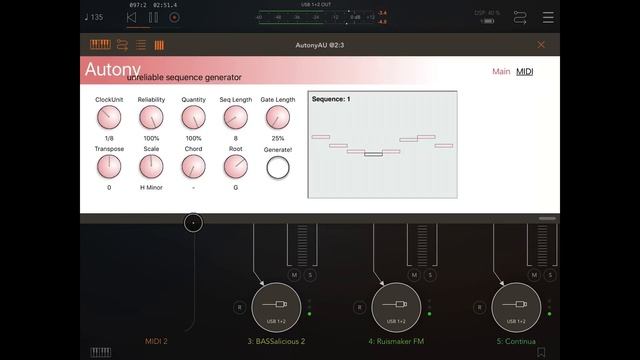Viewport: 640px width, 360px height.
Task: Adjust the Scale knob set to H Minor
Action: pyautogui.click(x=151, y=167)
